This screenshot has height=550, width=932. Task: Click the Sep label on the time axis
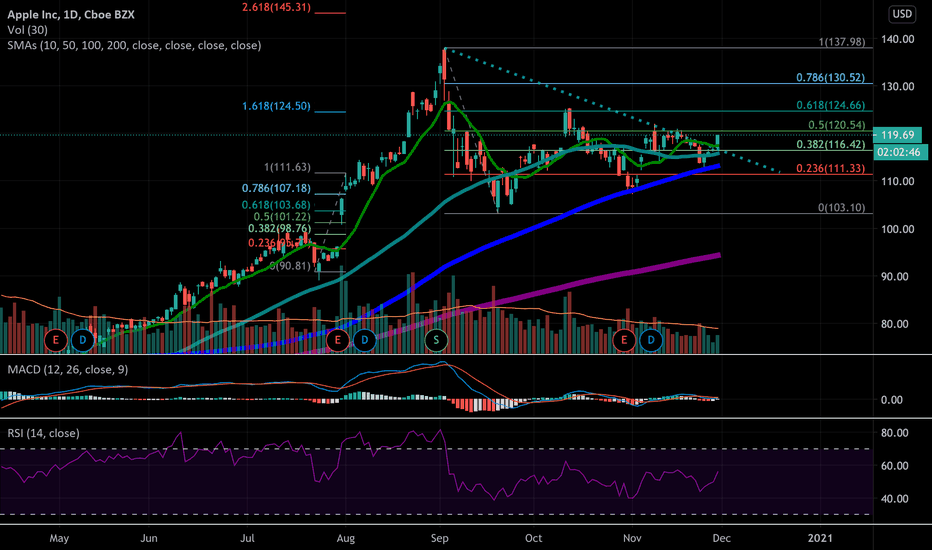click(439, 538)
